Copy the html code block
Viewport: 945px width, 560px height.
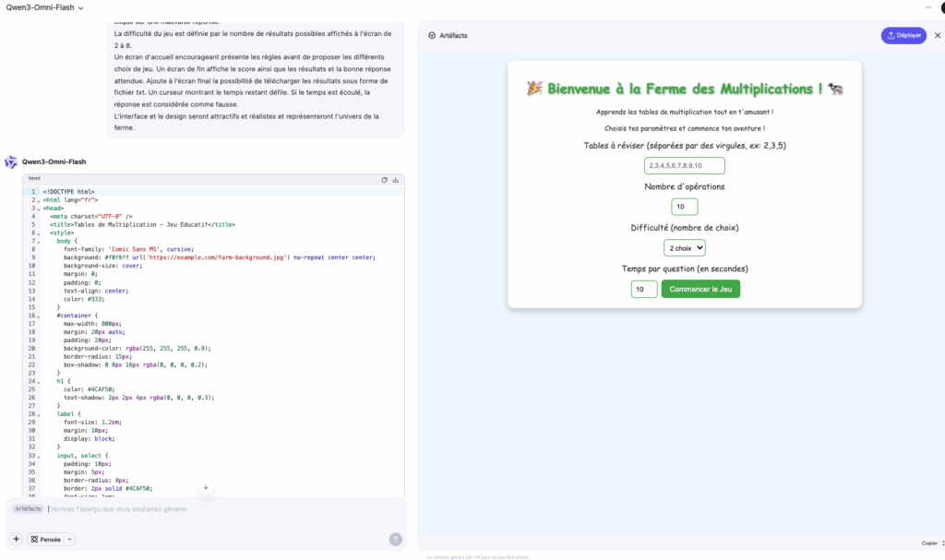coord(385,180)
